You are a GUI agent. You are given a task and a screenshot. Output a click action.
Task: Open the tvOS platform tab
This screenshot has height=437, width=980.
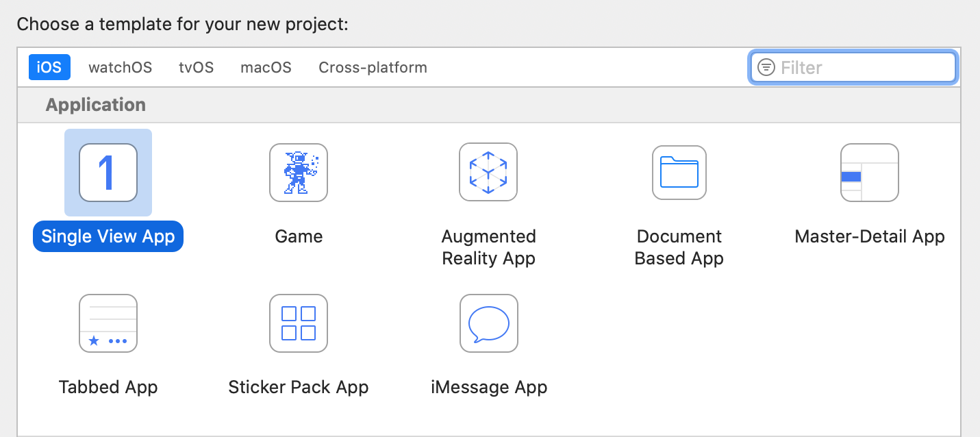click(197, 67)
